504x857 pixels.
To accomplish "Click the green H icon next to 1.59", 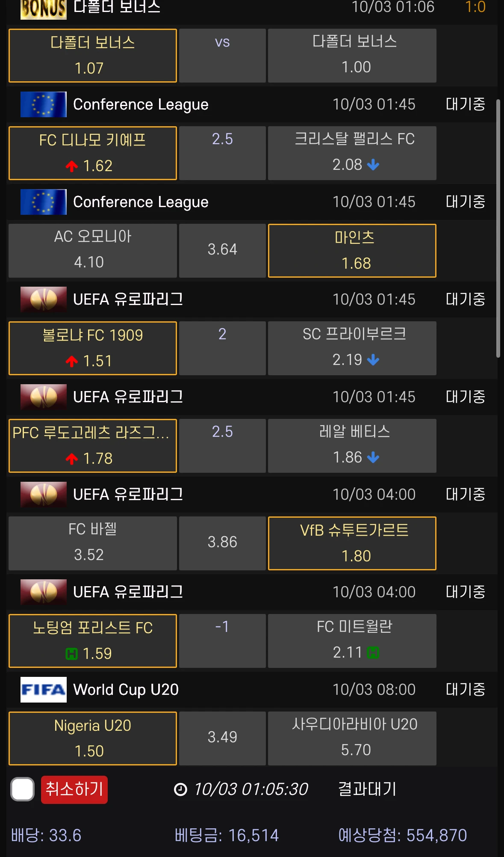I will pos(71,654).
